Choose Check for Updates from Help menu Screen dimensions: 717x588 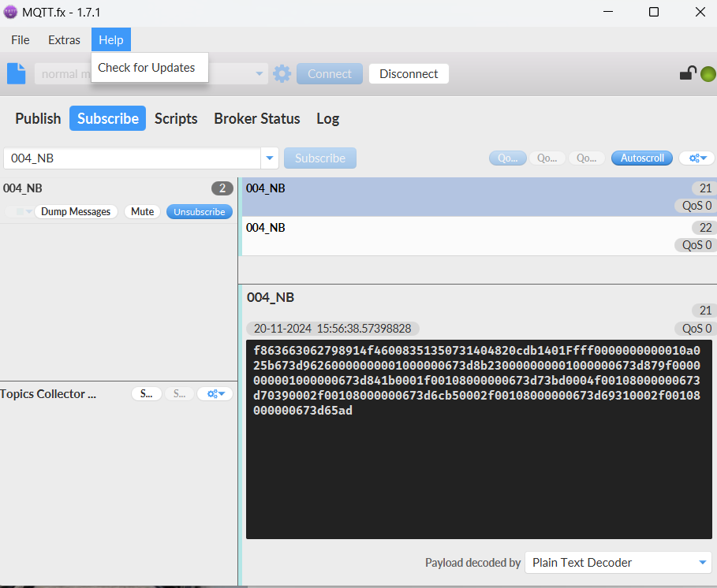147,68
